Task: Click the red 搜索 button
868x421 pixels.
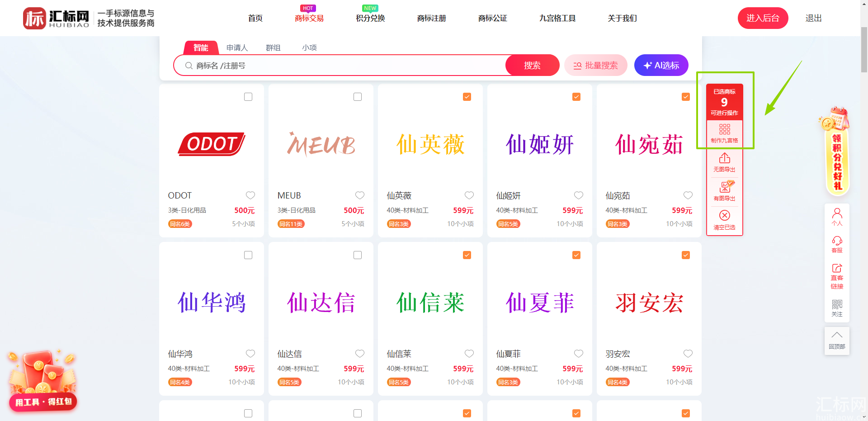Action: click(x=532, y=65)
